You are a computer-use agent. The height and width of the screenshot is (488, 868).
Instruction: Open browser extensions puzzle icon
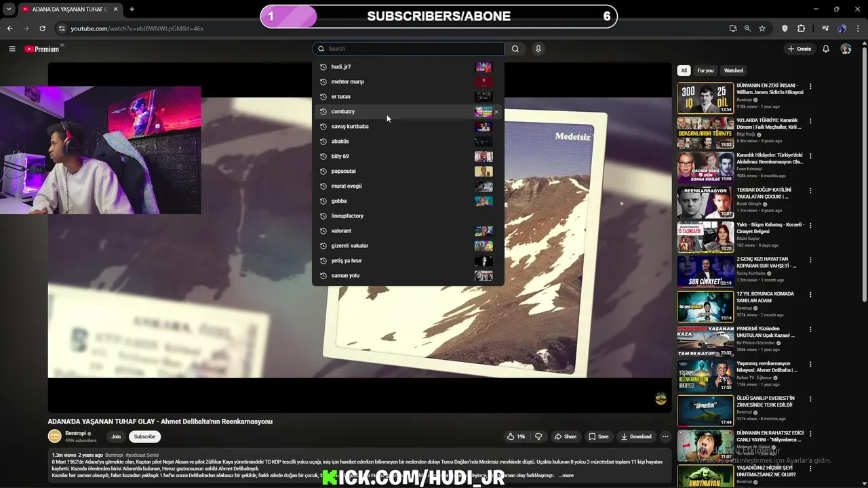802,28
